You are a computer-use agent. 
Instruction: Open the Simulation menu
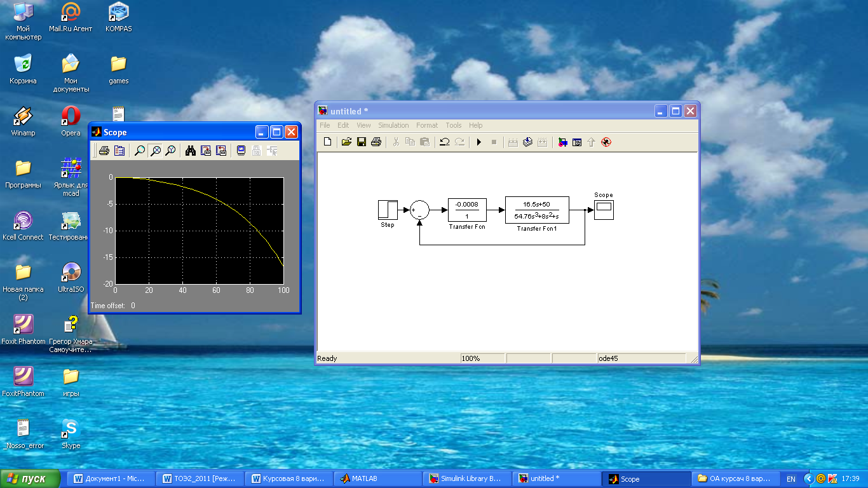click(393, 125)
